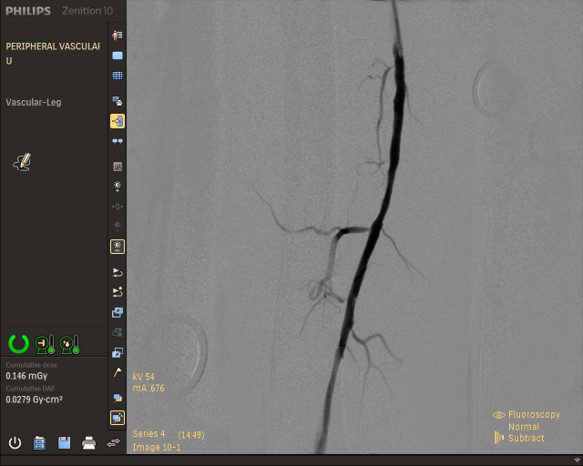
Task: Select the single-image view icon
Action: click(117, 56)
